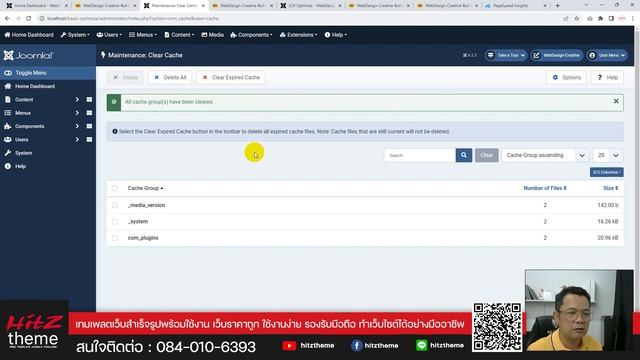
Task: Open Components dashboard grid icon
Action: coord(89,126)
